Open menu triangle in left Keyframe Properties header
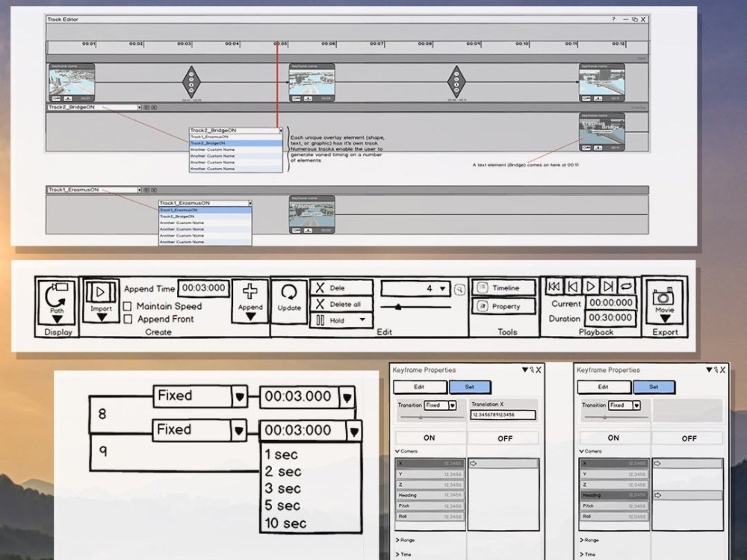This screenshot has width=747, height=560. [x=524, y=370]
